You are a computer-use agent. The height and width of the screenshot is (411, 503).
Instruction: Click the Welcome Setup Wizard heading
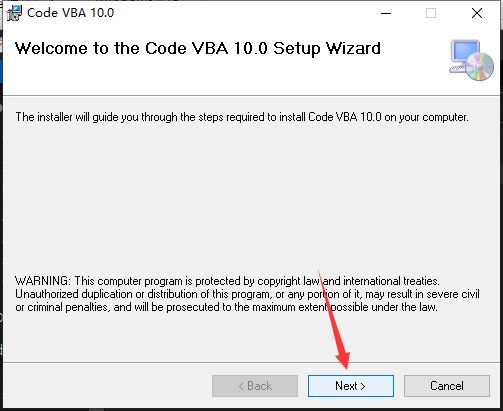point(198,48)
